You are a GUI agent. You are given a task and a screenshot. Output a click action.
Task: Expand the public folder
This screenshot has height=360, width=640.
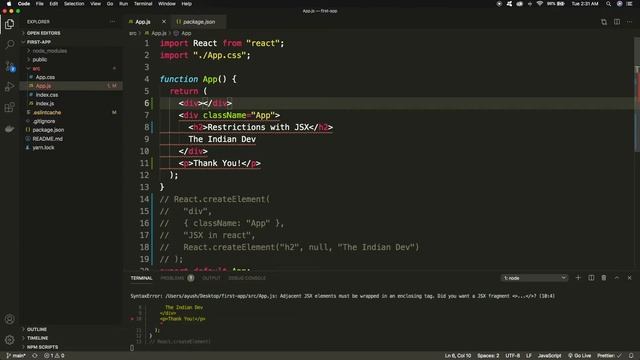click(40, 60)
